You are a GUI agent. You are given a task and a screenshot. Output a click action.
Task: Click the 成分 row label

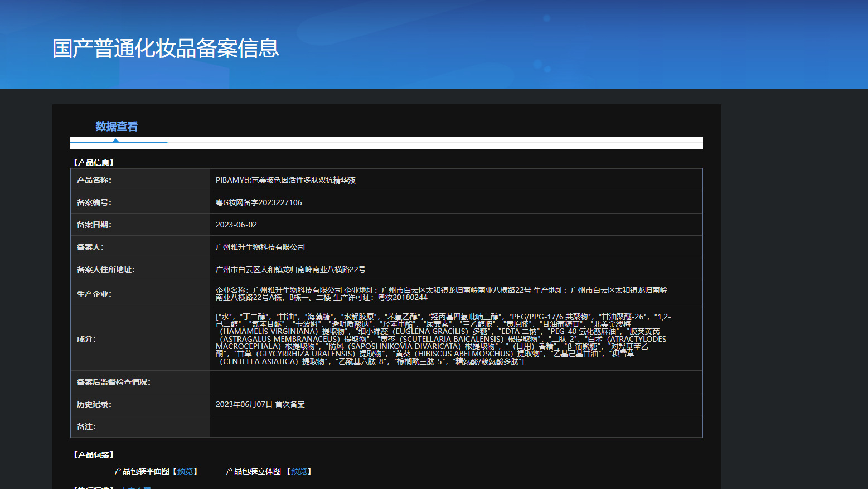pos(86,339)
